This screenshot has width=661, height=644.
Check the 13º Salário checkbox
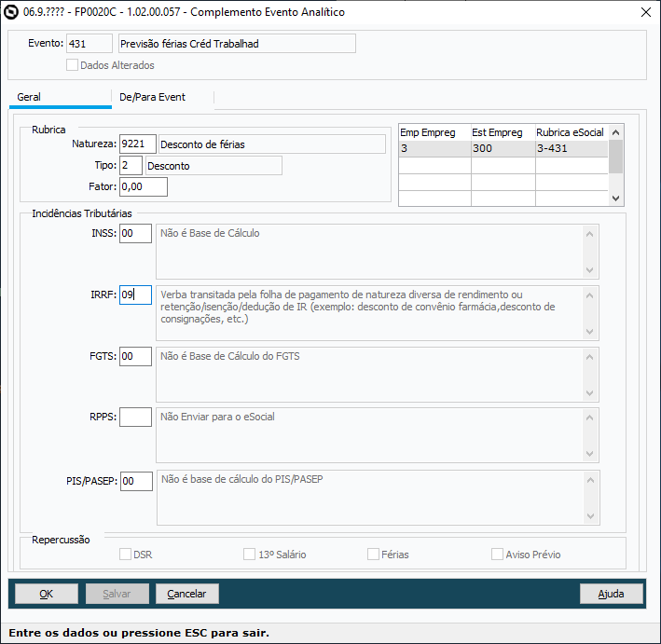point(249,555)
